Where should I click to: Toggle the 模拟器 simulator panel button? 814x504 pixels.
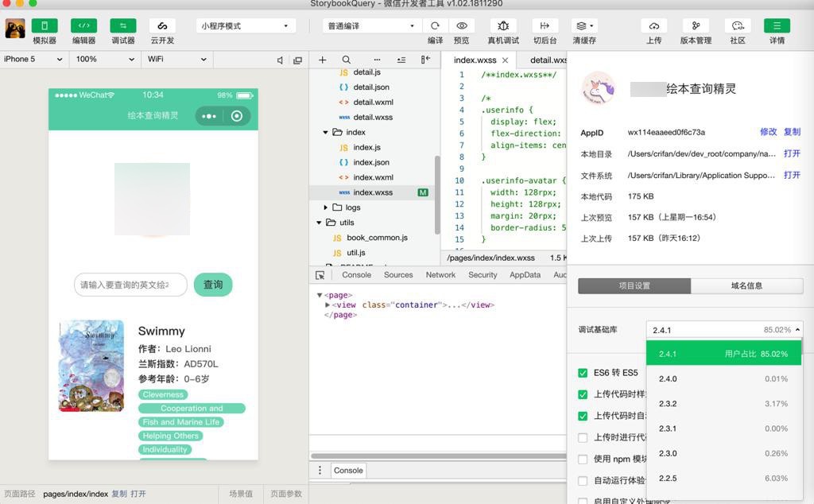45,26
